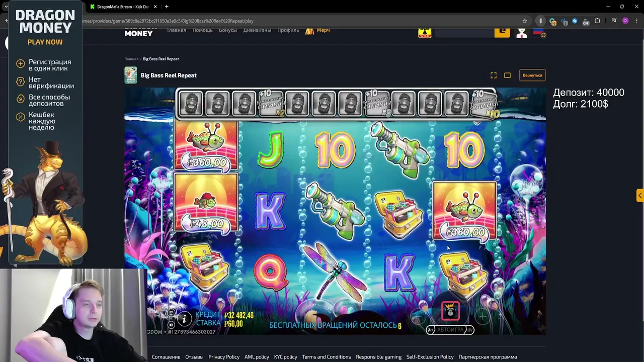Click the Все способы депозитов item
The image size is (644, 362).
pyautogui.click(x=43, y=100)
